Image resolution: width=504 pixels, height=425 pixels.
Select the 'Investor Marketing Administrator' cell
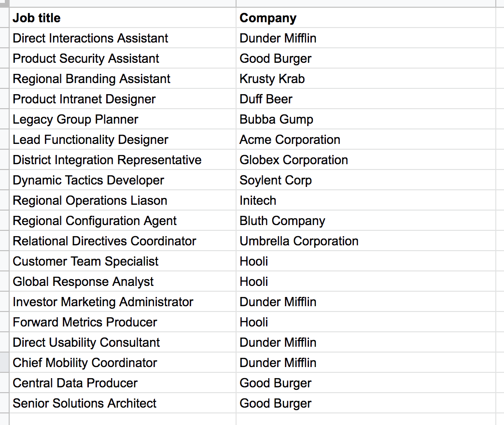(x=123, y=301)
